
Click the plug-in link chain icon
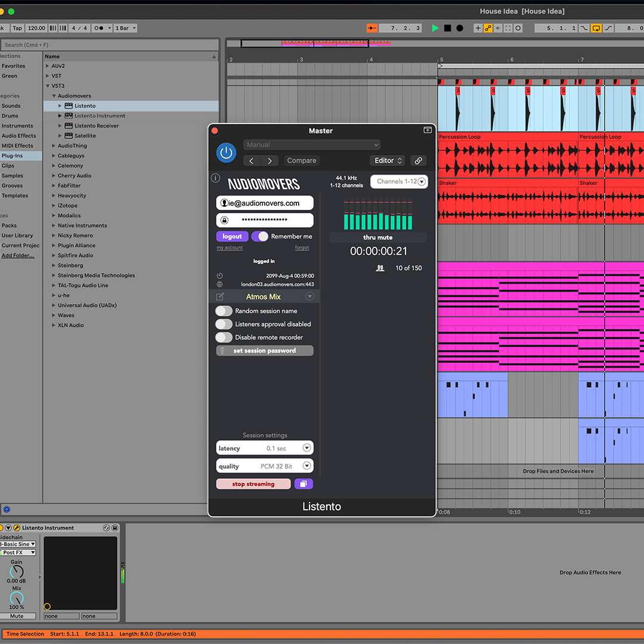point(418,160)
